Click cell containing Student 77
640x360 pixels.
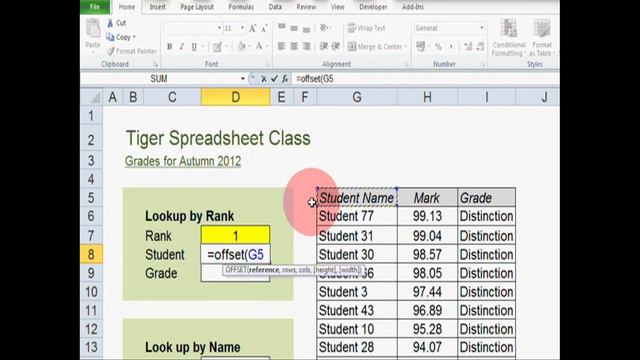[x=357, y=216]
